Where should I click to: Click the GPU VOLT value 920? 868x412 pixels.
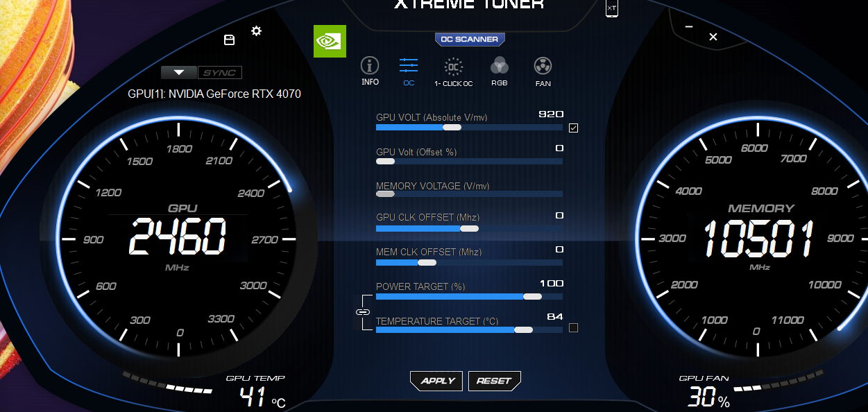pos(551,114)
